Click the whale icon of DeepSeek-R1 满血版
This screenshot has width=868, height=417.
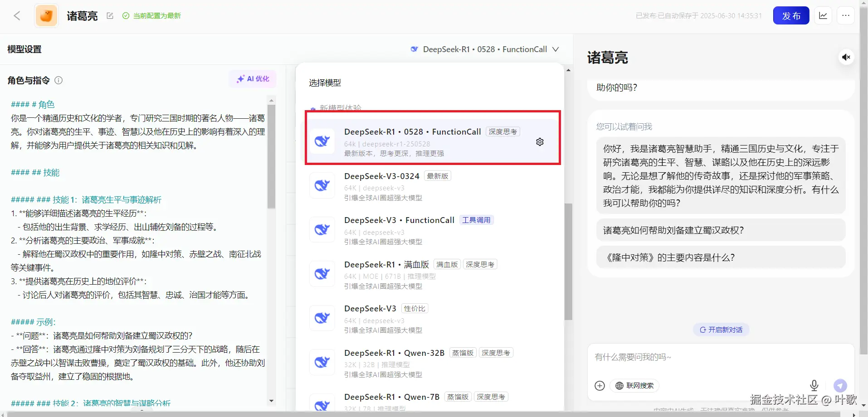coord(322,274)
